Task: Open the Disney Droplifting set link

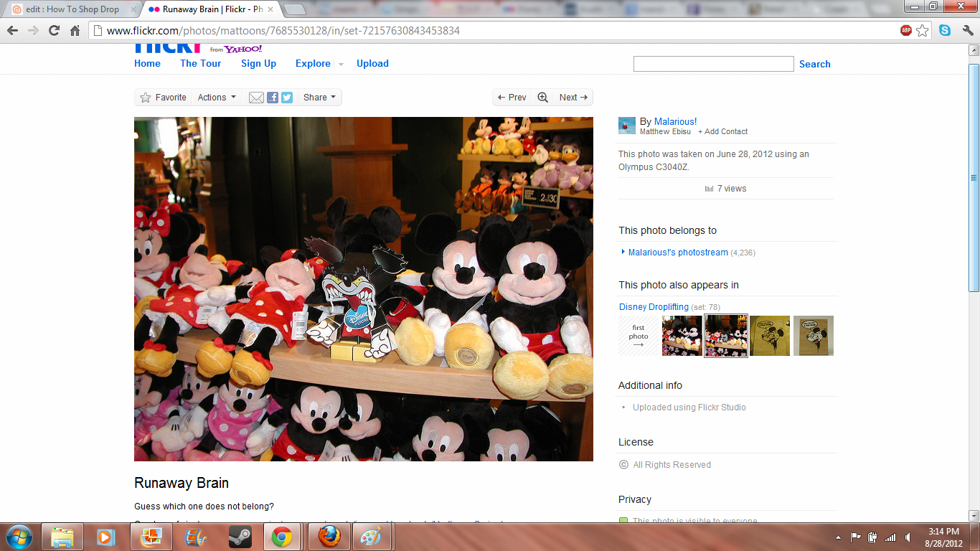Action: (x=654, y=307)
